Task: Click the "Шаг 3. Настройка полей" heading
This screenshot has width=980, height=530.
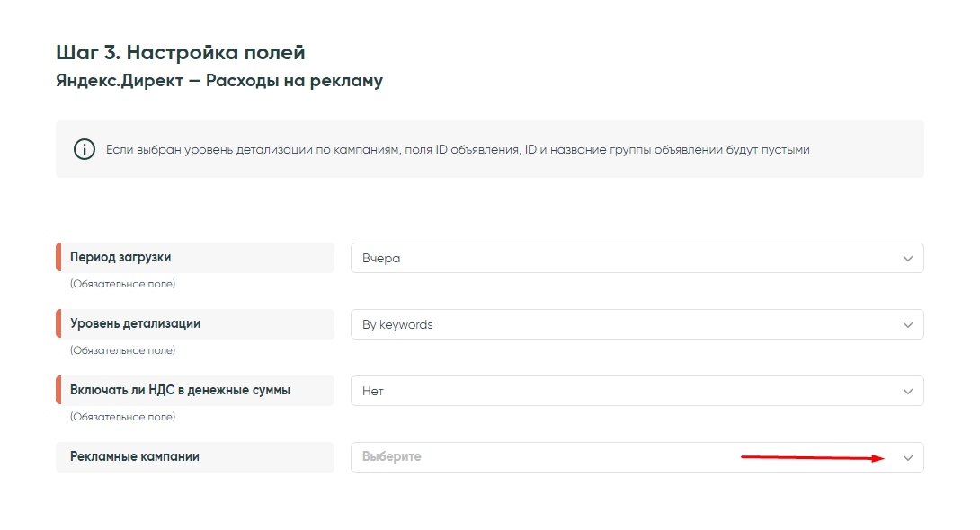Action: (x=181, y=52)
